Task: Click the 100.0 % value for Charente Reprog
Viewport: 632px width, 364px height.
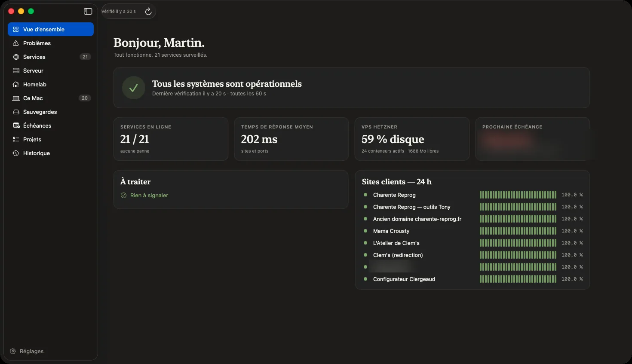Action: pyautogui.click(x=572, y=195)
